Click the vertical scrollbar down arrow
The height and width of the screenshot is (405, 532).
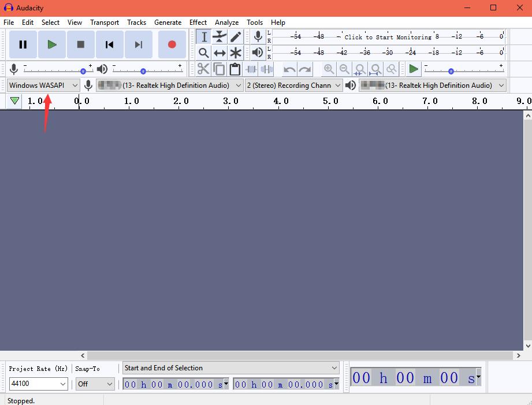click(528, 346)
